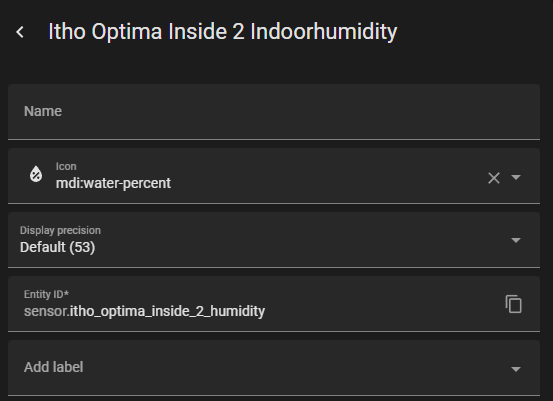Click the itho_optima_inside_2_humidity entity ID text
553x401 pixels.
(167, 311)
